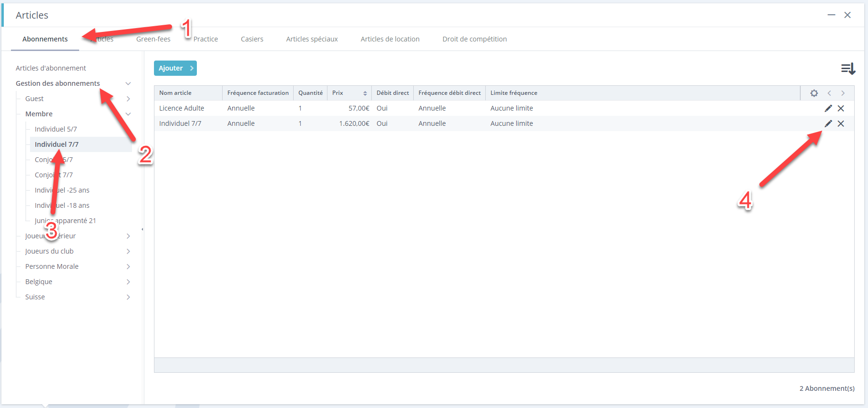Select Conjoint 7/7 subscription
Screen dimensions: 868x408
click(x=54, y=175)
